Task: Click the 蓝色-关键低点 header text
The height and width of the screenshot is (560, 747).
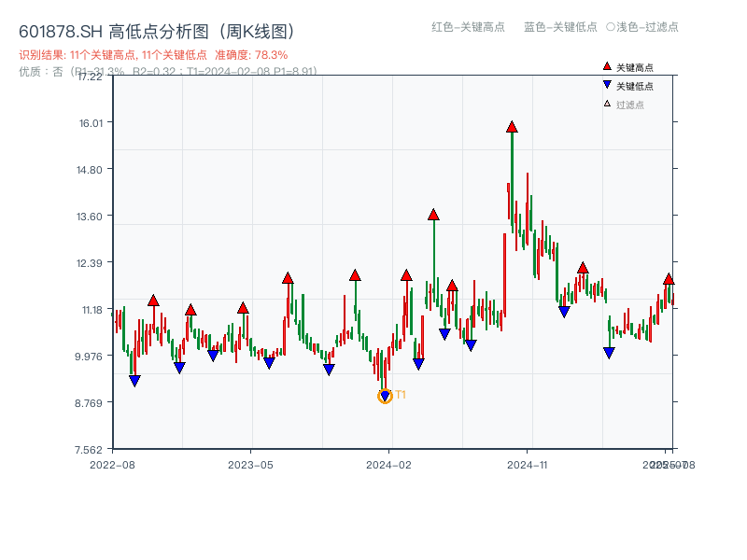Action: [560, 27]
